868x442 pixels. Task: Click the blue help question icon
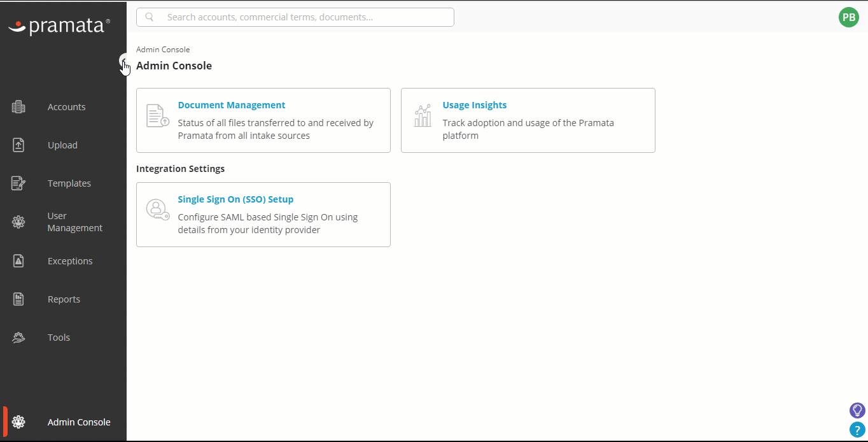tap(857, 430)
